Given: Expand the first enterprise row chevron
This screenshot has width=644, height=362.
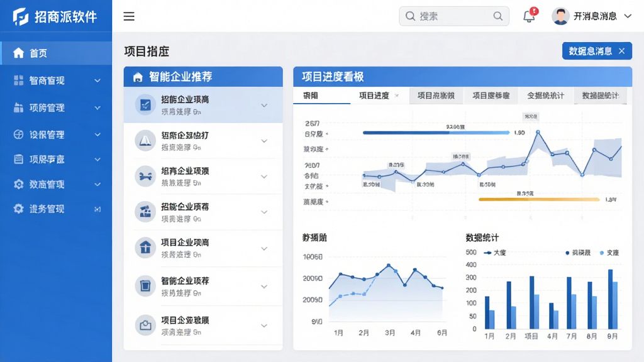Looking at the screenshot, I should (x=264, y=106).
